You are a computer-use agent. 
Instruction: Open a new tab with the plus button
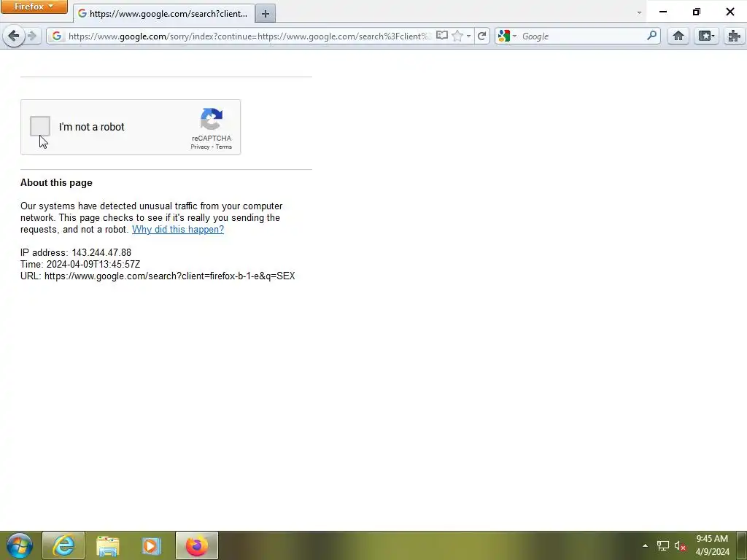pos(266,14)
